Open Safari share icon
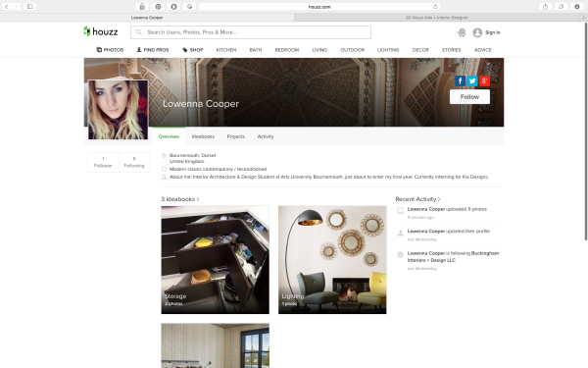 point(545,7)
